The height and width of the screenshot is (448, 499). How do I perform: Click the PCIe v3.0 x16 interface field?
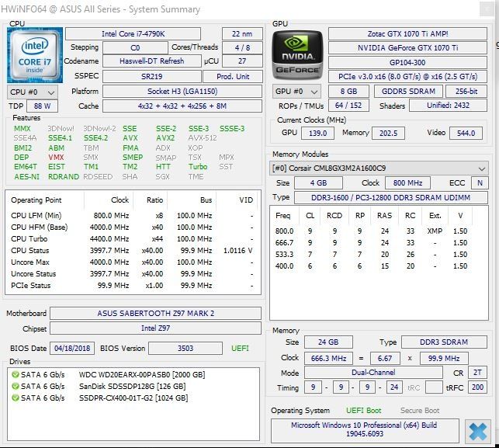point(407,76)
